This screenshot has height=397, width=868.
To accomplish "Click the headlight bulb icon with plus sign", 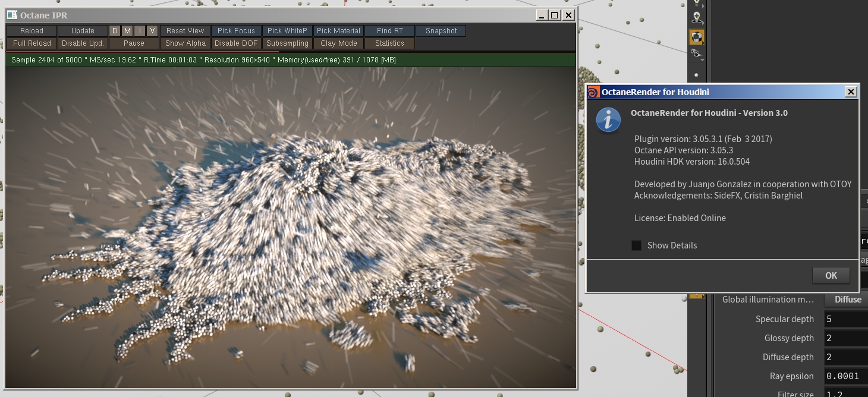I will coord(697,17).
